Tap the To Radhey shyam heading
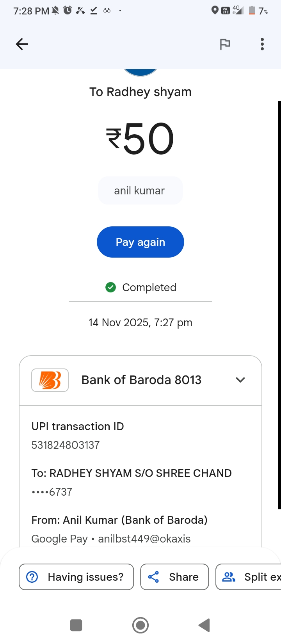281x644 pixels. pyautogui.click(x=140, y=92)
